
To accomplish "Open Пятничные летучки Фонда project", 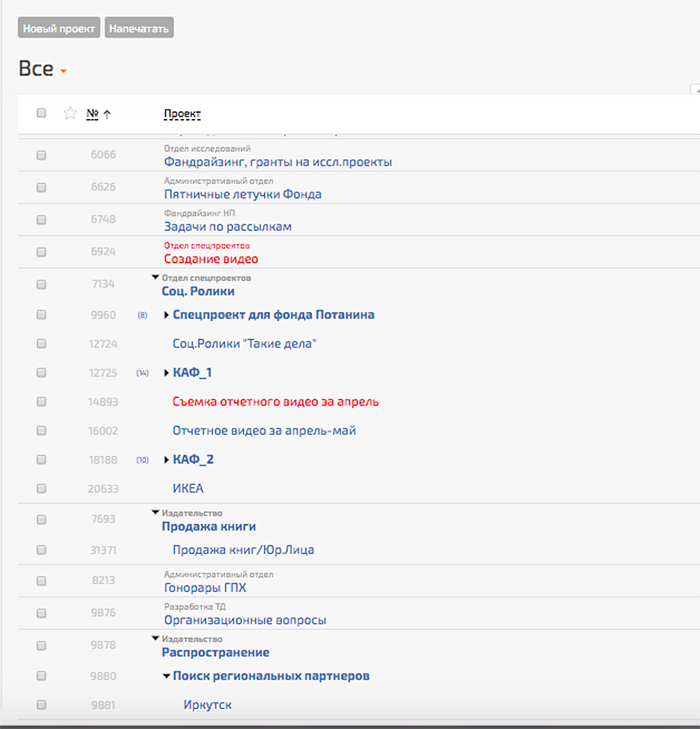I will [242, 194].
